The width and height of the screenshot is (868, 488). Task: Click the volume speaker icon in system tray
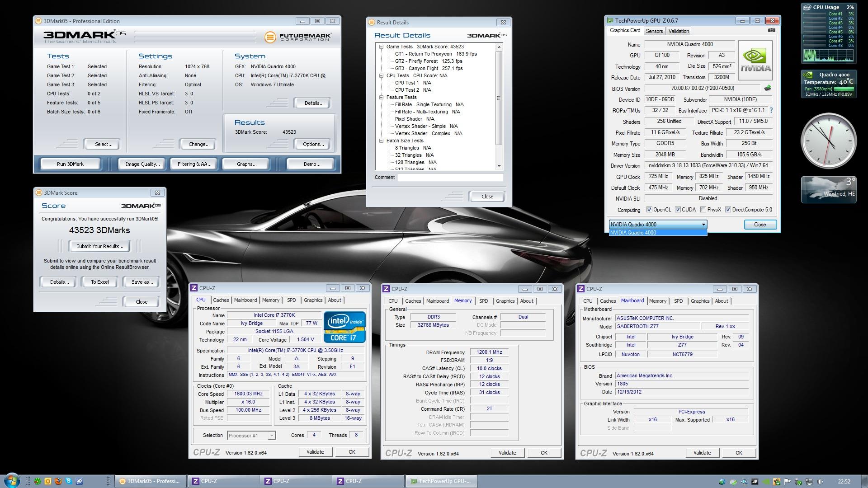(820, 482)
